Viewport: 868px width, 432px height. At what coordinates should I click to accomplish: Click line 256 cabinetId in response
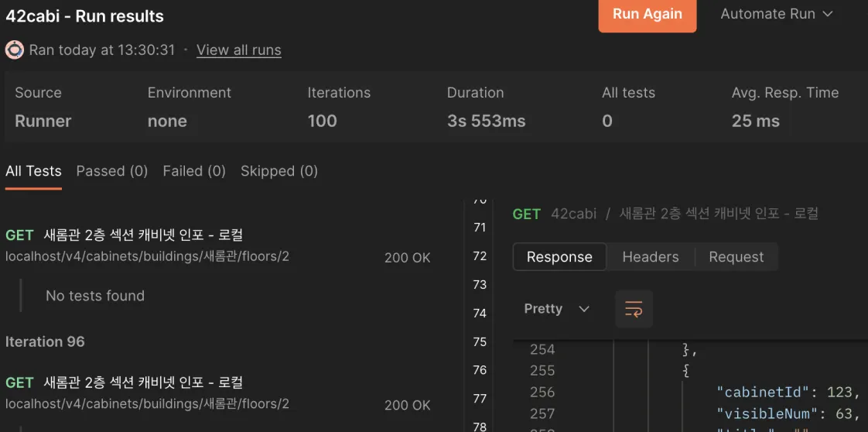point(759,392)
